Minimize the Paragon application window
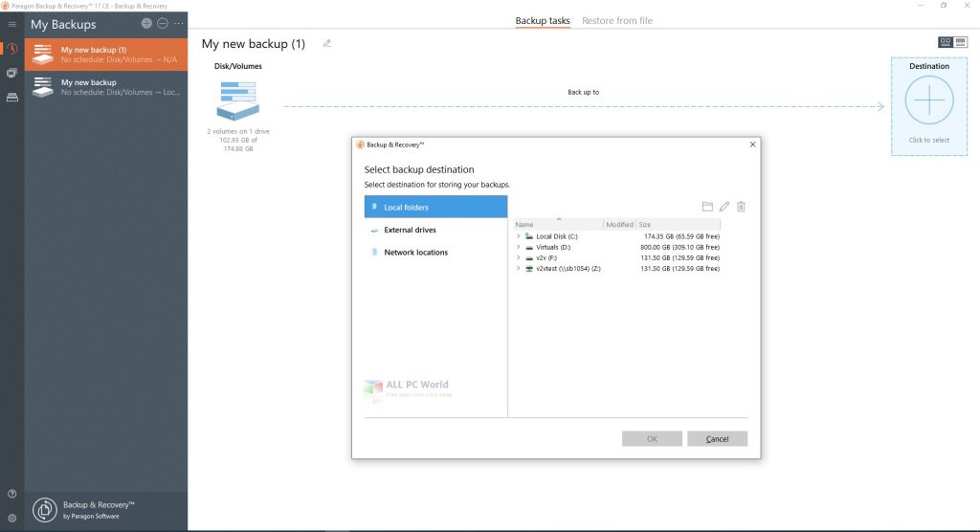The width and height of the screenshot is (980, 532). tap(921, 6)
